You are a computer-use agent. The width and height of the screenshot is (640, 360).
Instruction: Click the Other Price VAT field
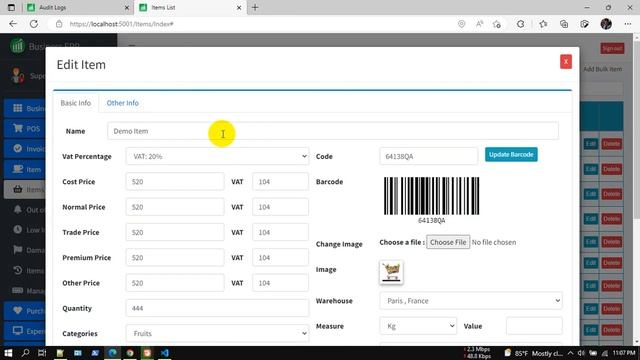[x=280, y=283]
